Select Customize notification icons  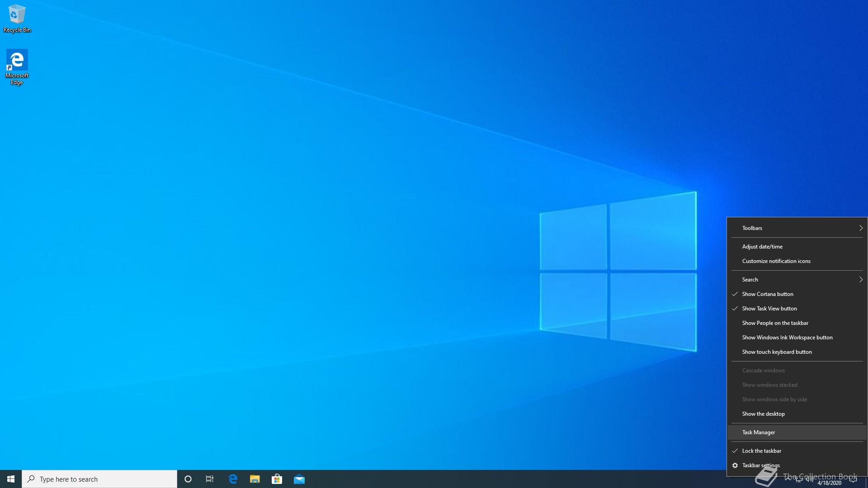tap(797, 261)
